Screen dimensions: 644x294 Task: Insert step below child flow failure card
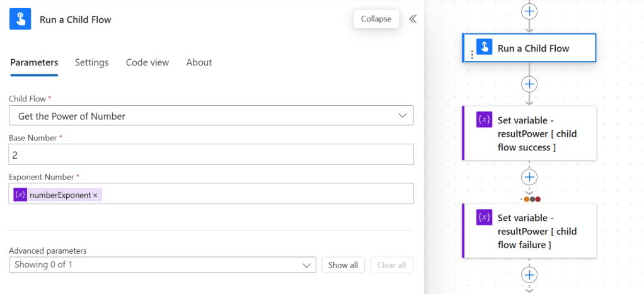click(x=529, y=274)
